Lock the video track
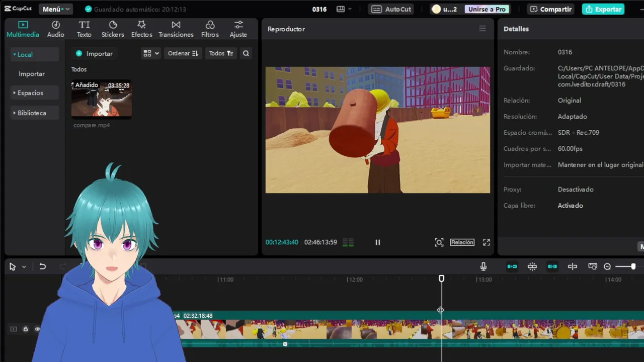This screenshot has width=644, height=362. (26, 329)
